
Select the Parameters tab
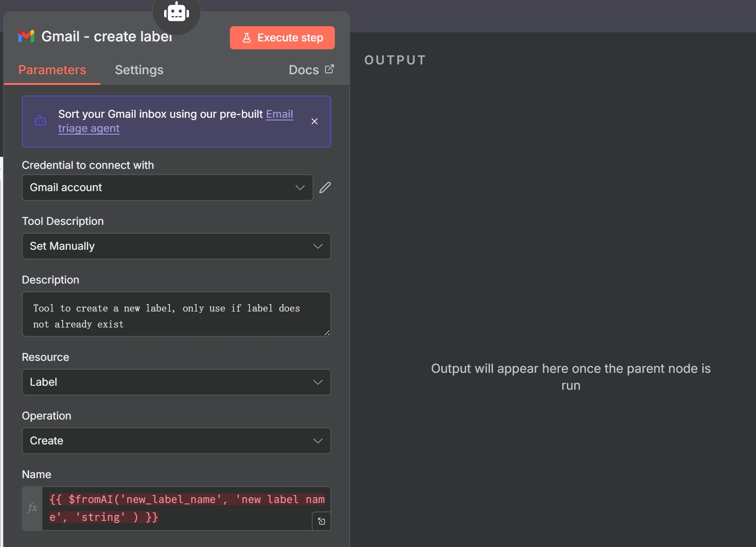point(52,70)
